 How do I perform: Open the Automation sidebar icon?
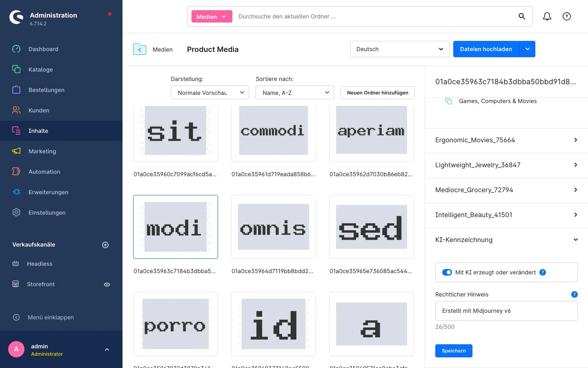click(16, 172)
